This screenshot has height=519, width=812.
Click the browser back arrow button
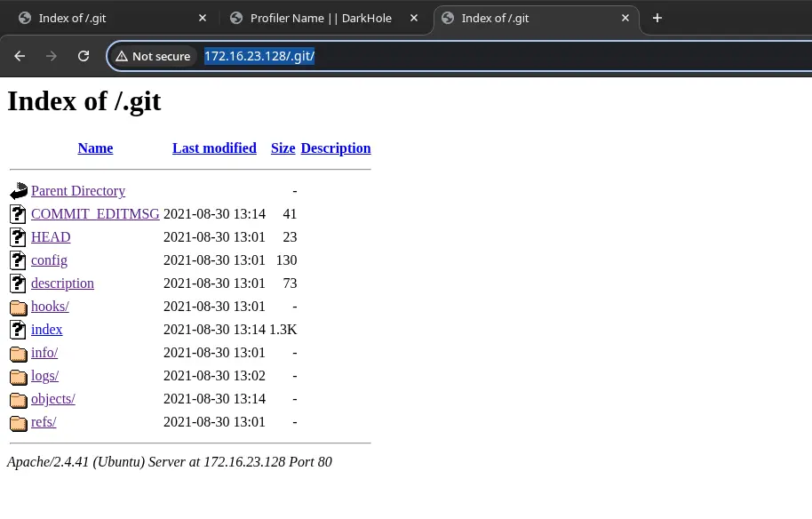point(20,56)
